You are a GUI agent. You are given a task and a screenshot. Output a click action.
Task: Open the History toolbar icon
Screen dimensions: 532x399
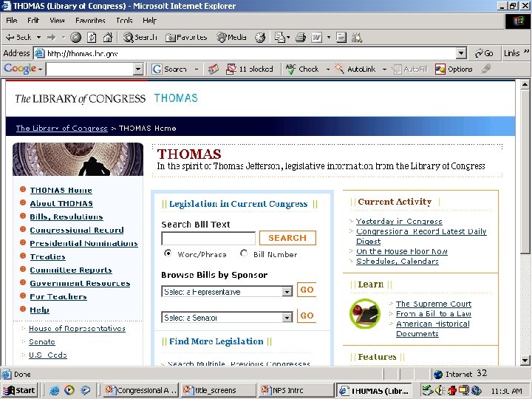coord(260,38)
